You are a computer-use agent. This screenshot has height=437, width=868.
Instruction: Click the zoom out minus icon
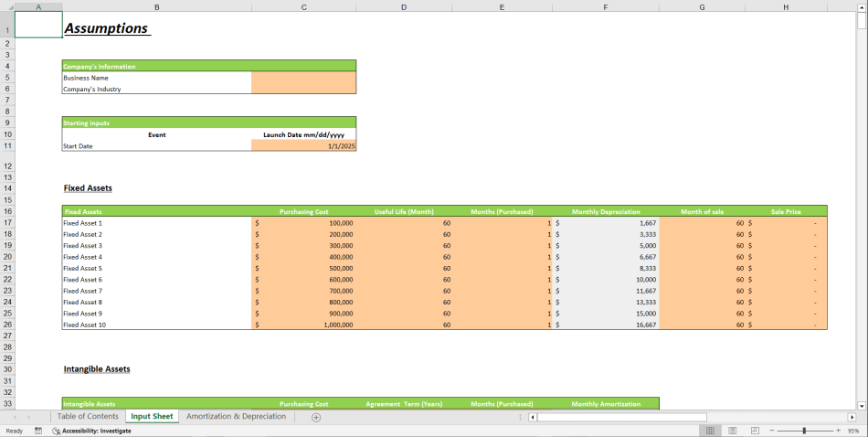coord(771,431)
